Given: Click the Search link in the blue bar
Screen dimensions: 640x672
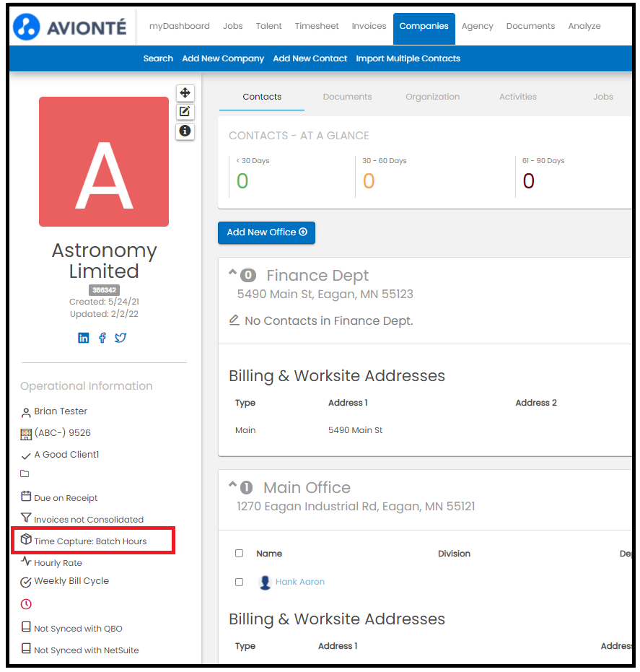Looking at the screenshot, I should (x=158, y=58).
